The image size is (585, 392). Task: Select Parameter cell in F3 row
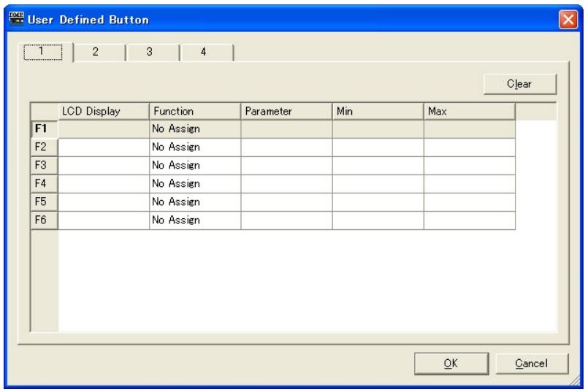(286, 166)
